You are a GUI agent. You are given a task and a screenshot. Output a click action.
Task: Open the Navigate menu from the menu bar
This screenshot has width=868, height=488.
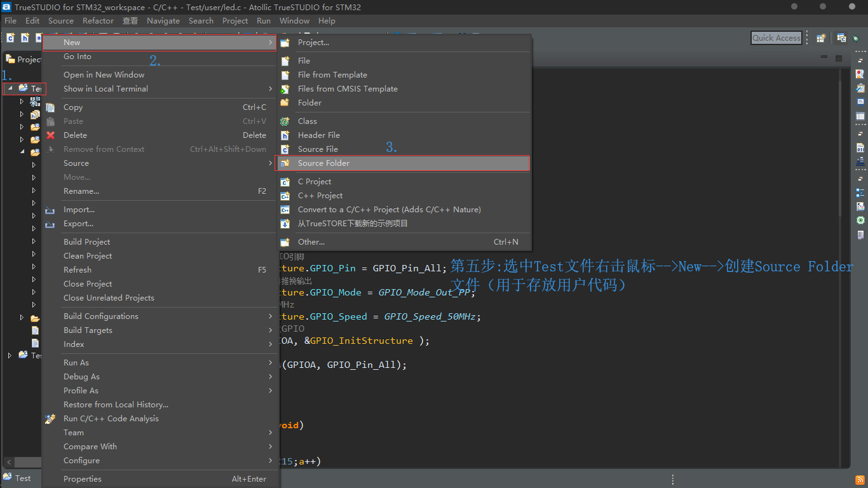(x=163, y=20)
